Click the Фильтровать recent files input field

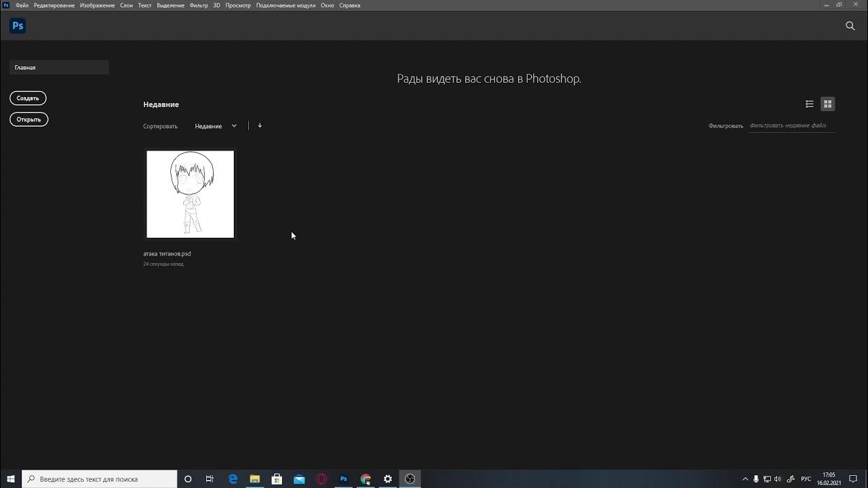[x=791, y=125]
